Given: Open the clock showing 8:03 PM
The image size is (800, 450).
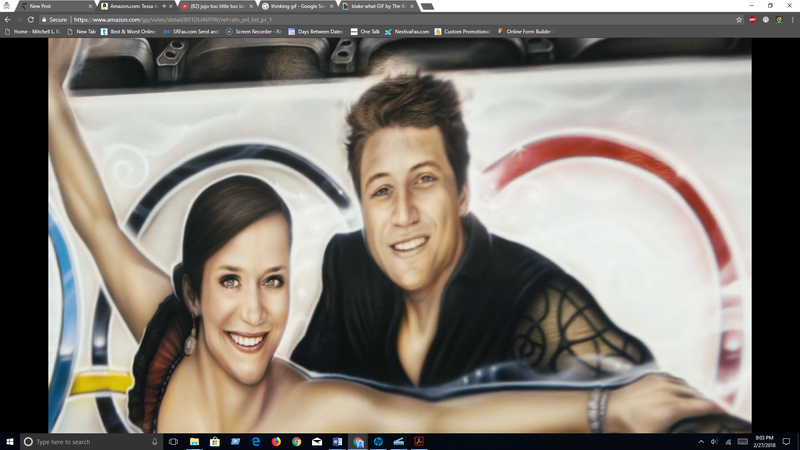Looking at the screenshot, I should pos(764,441).
